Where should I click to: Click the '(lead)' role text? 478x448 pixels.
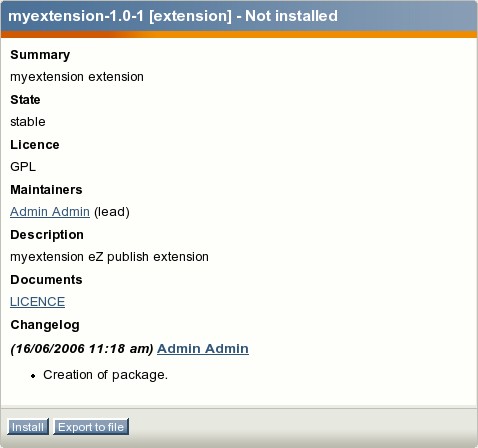pyautogui.click(x=112, y=212)
